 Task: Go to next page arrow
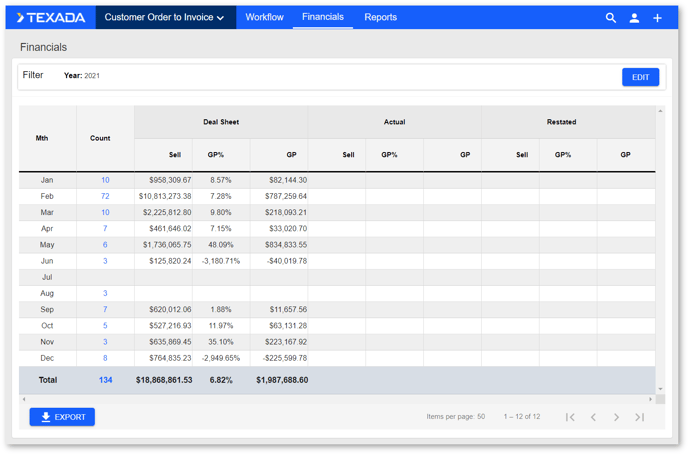point(616,417)
